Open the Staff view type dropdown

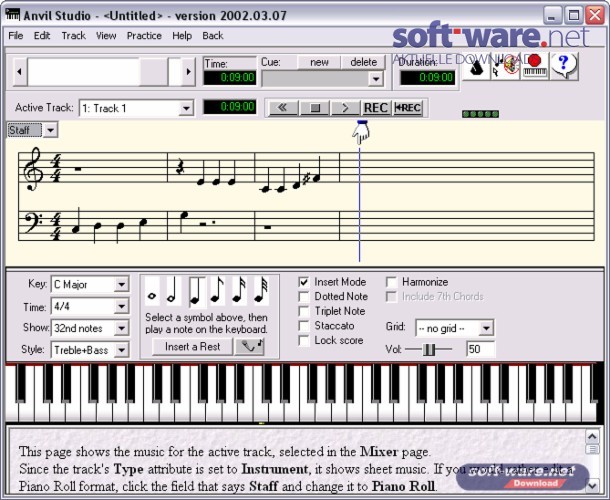click(51, 130)
